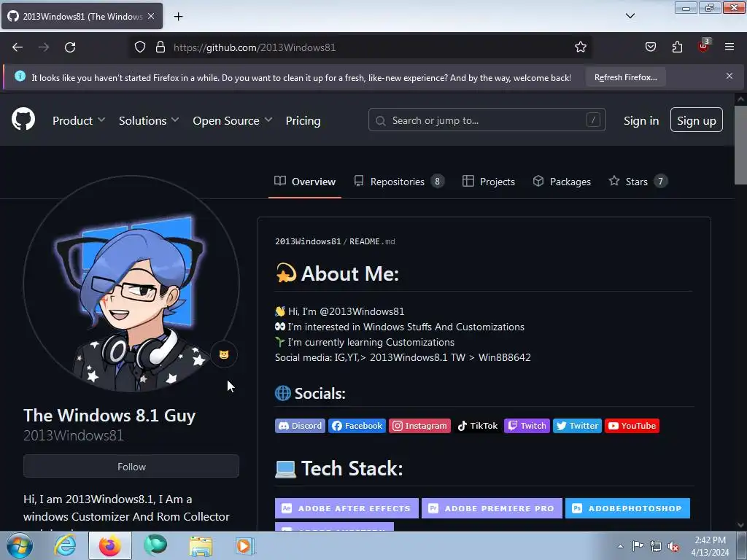This screenshot has width=747, height=560.
Task: Open the Instagram social badge
Action: coord(419,426)
